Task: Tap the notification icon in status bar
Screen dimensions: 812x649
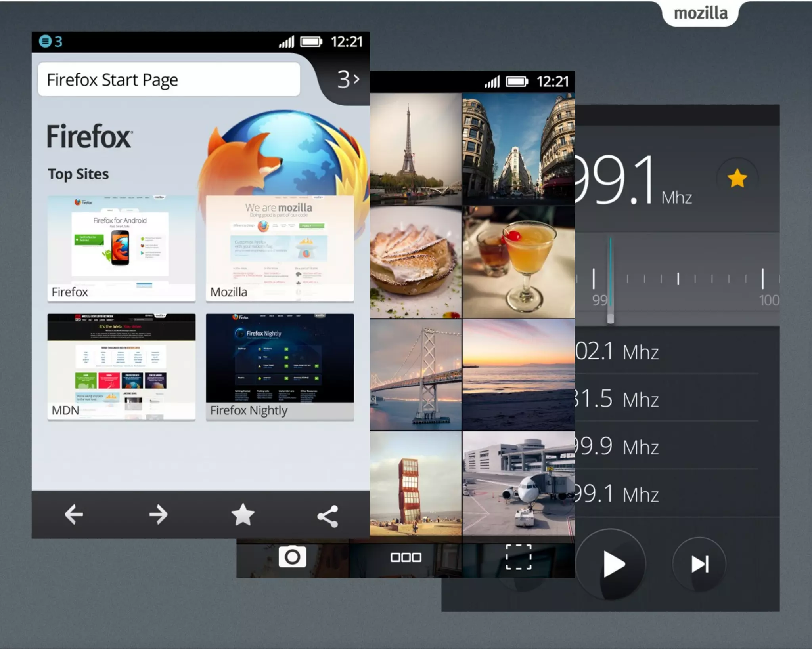Action: coord(46,41)
